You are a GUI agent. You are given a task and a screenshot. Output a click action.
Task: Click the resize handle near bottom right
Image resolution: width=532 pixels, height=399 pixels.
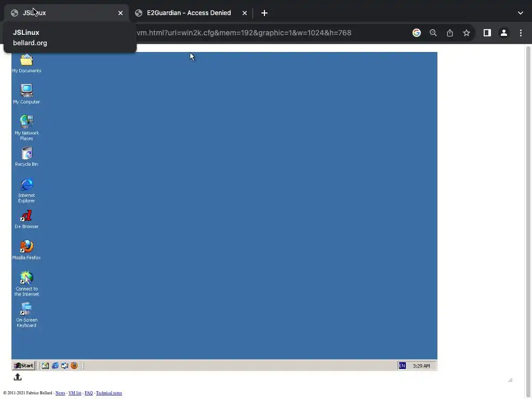point(510,380)
